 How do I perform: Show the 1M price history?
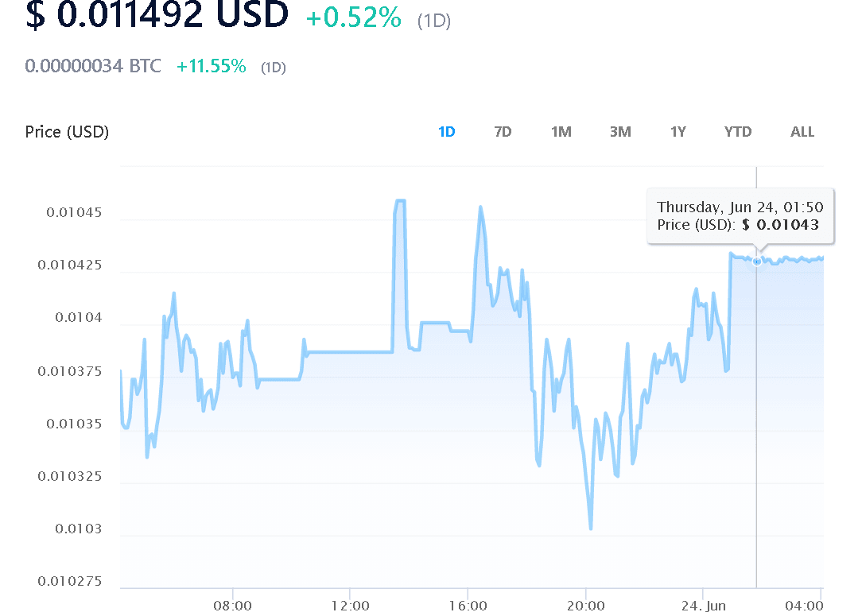click(x=561, y=132)
